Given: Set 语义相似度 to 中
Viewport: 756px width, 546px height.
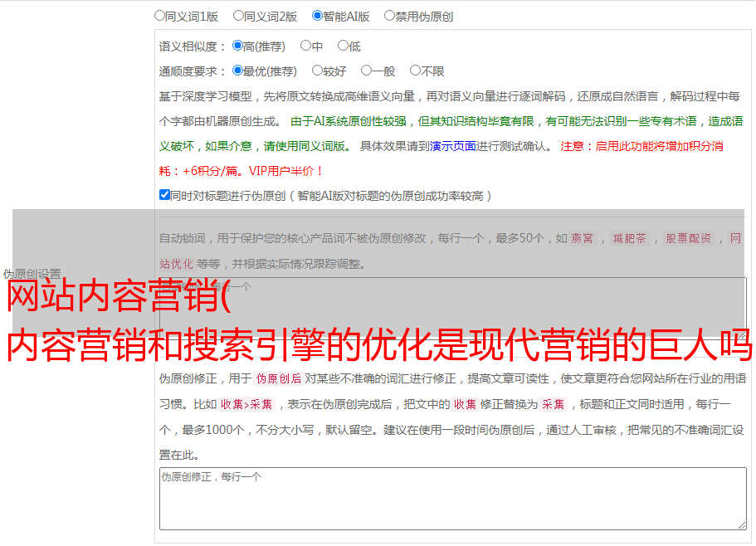Looking at the screenshot, I should 305,46.
